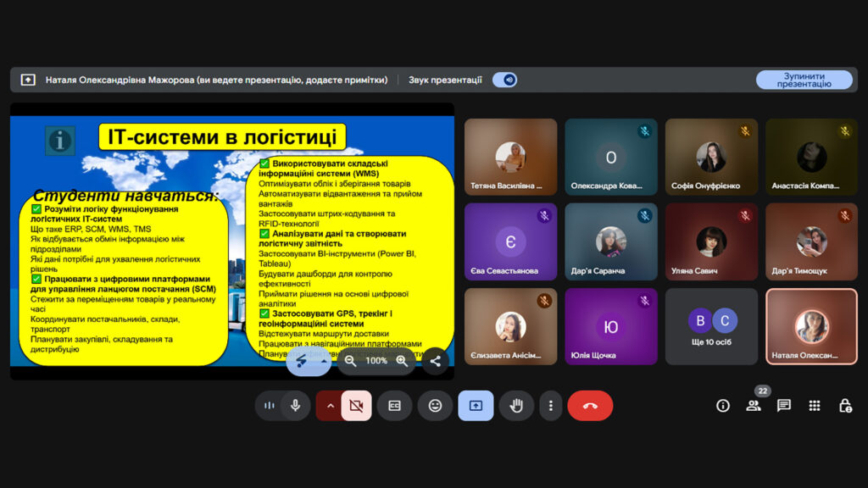Toggle the microphone button
The height and width of the screenshot is (488, 868).
tap(296, 406)
